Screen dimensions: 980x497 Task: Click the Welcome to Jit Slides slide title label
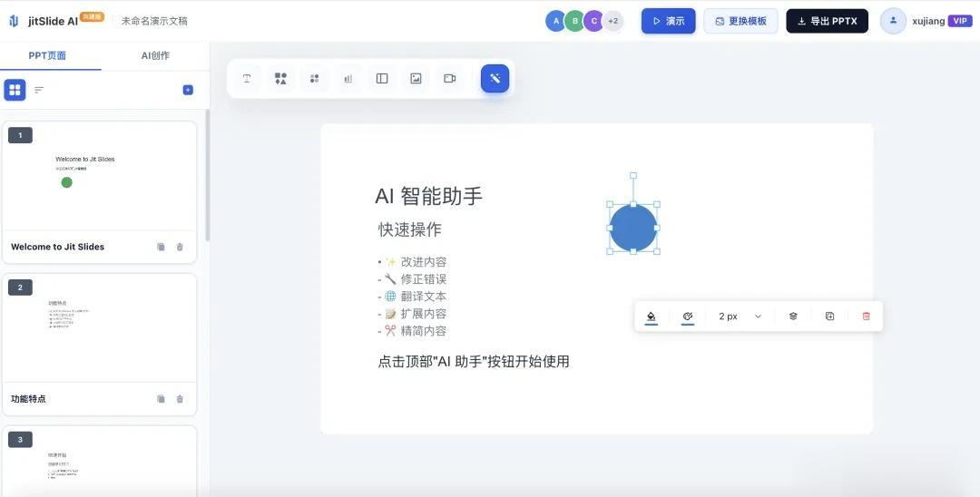coord(57,247)
